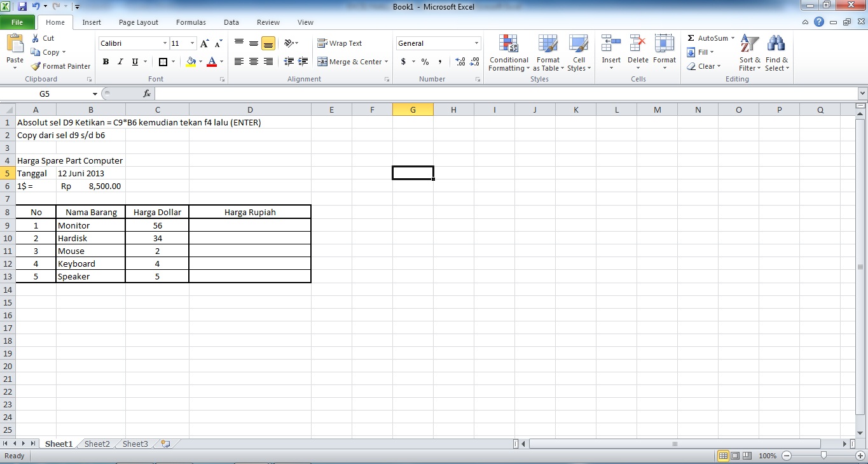Toggle center text alignment
Screen dimensions: 868x464
(253, 61)
